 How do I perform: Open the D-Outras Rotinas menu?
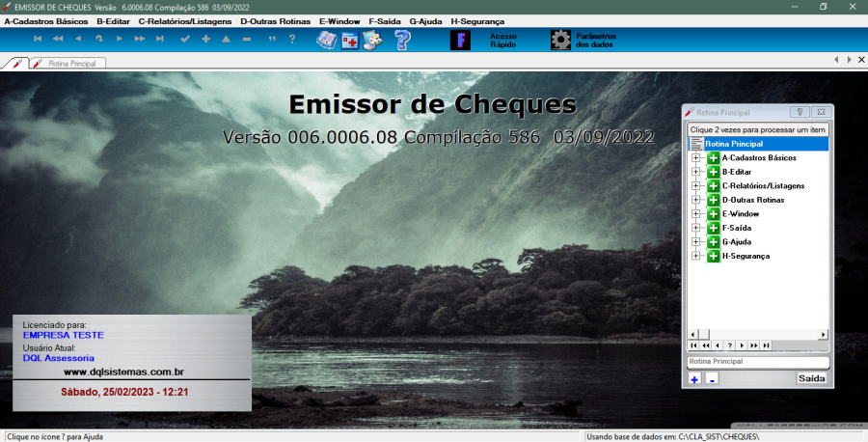(275, 20)
